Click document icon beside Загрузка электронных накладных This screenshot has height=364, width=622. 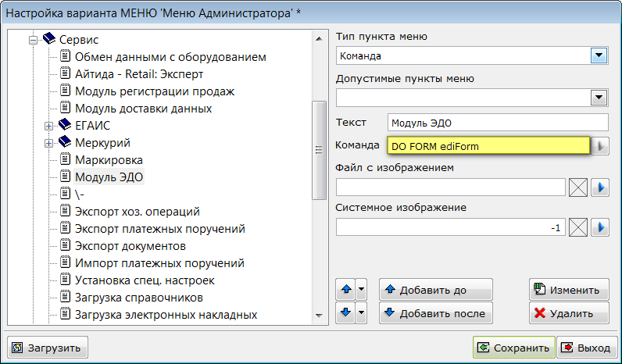coord(66,314)
